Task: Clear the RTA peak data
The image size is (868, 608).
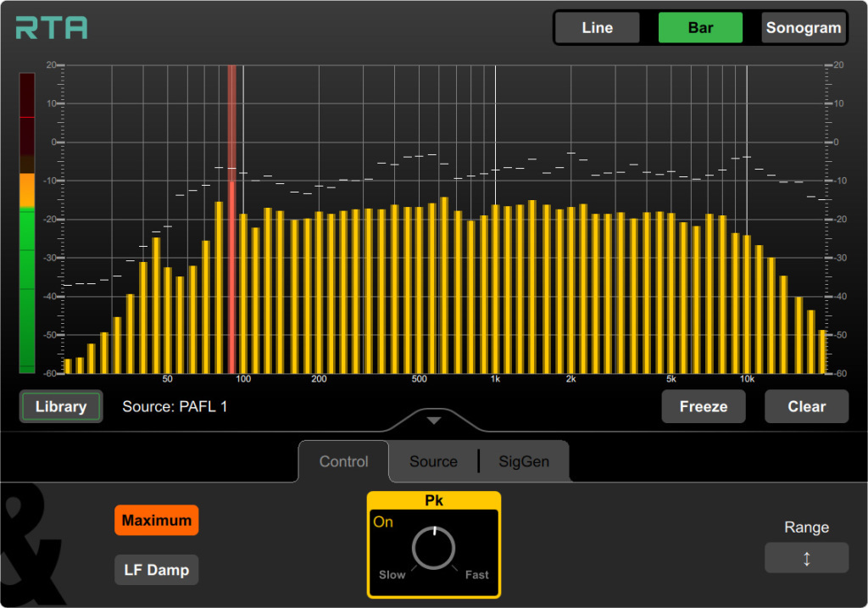Action: point(807,406)
